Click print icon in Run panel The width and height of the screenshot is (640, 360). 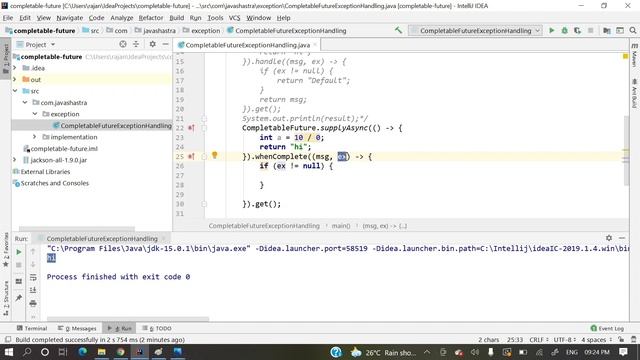click(x=33, y=303)
